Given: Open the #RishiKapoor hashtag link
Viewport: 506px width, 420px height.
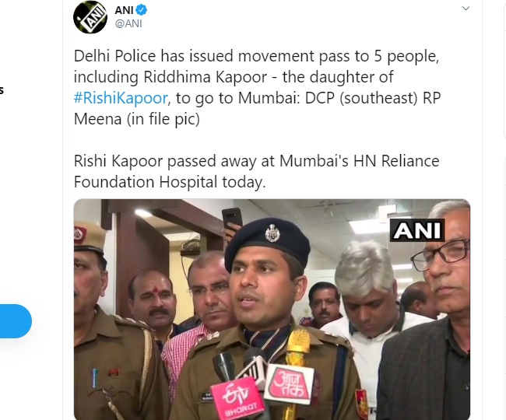Looking at the screenshot, I should [x=121, y=98].
